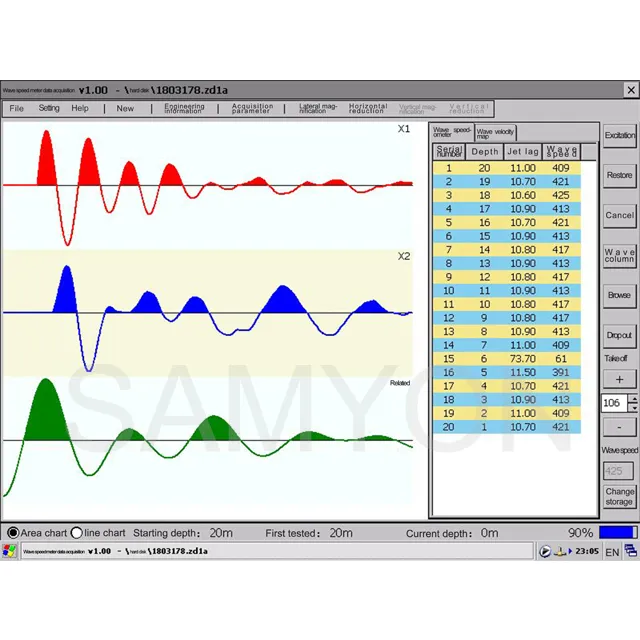Select table row with serial number 15

coord(507,359)
